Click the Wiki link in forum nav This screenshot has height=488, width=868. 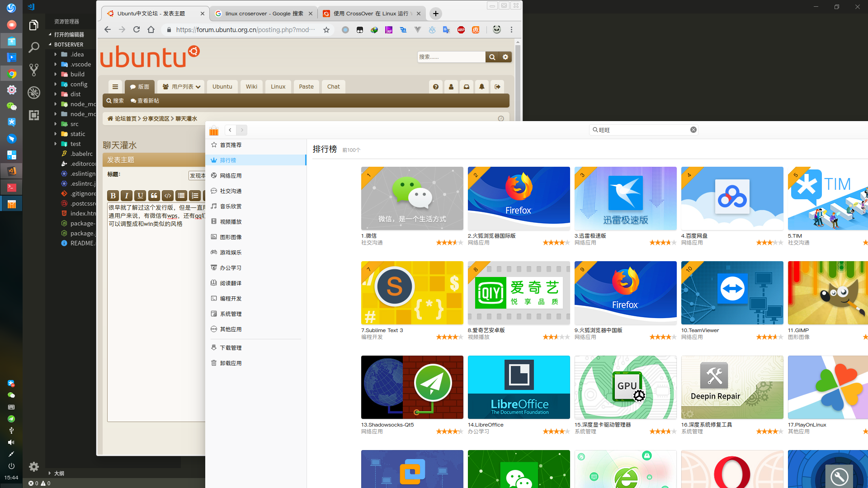(x=252, y=87)
